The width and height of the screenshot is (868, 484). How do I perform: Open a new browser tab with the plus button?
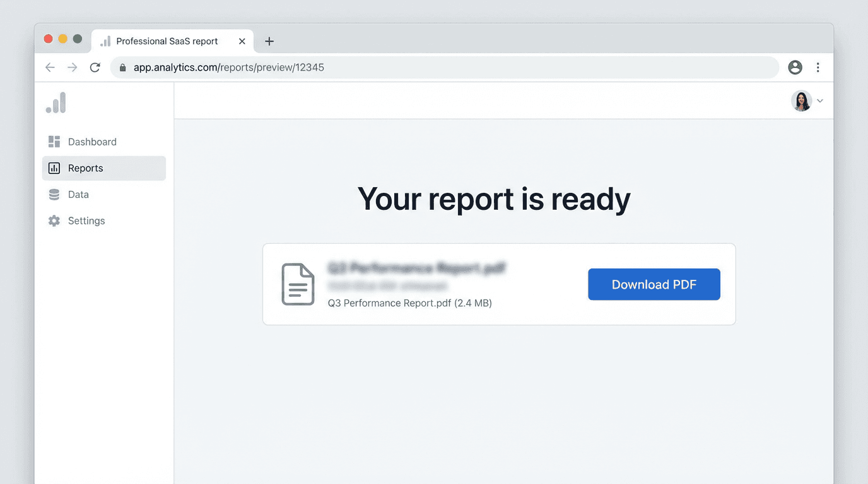tap(269, 40)
